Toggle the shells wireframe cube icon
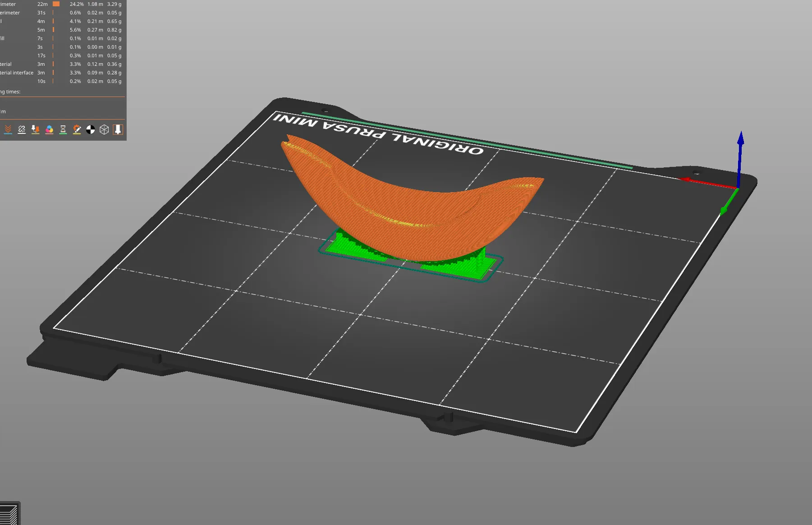Viewport: 812px width, 525px height. 104,130
